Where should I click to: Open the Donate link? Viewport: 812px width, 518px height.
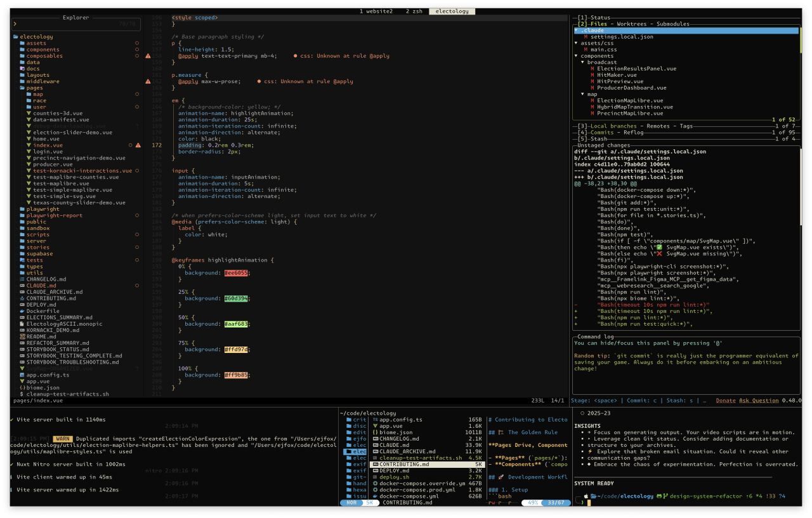click(727, 400)
